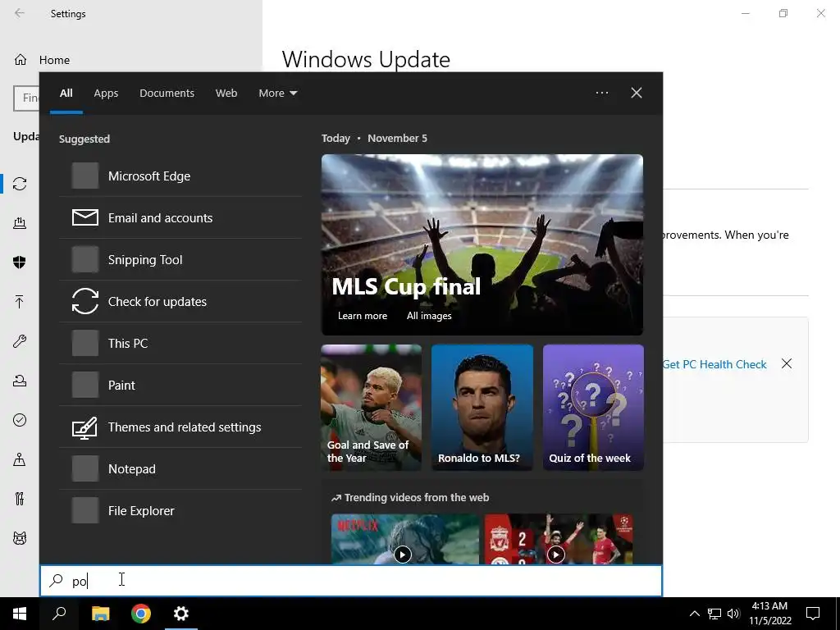
Task: Select Check for updates suggestion
Action: tap(180, 301)
